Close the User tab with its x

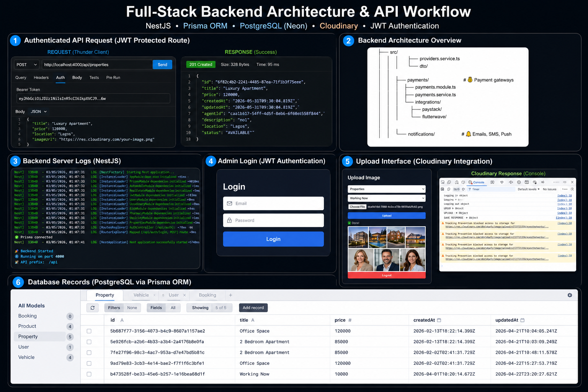click(184, 295)
